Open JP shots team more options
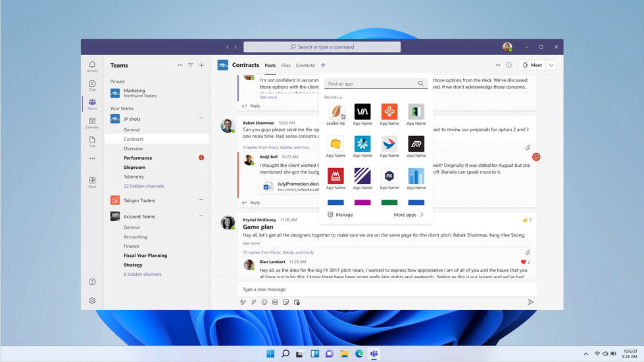This screenshot has height=362, width=644. coord(201,118)
